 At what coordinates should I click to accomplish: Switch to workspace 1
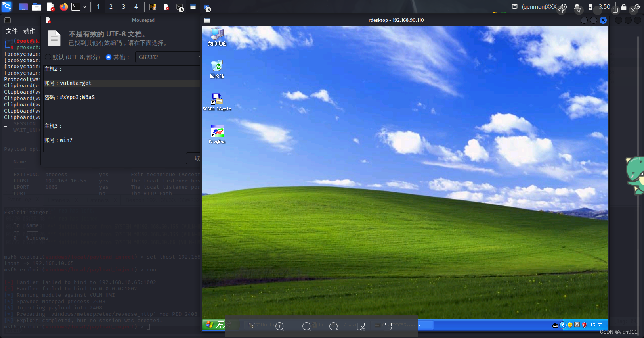[x=98, y=7]
